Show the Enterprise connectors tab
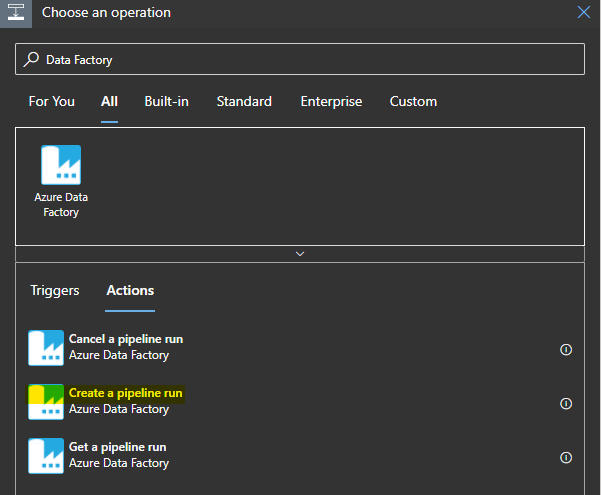 coord(331,101)
